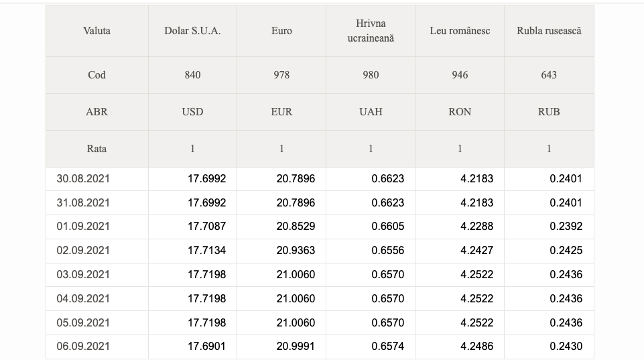644x360 pixels.
Task: Select Euro rate 20.9363
Action: pyautogui.click(x=296, y=250)
